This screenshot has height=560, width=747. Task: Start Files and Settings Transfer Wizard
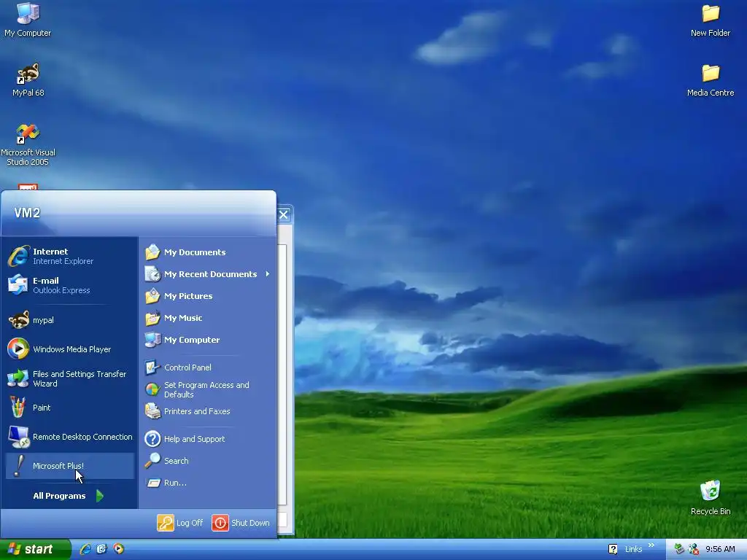coord(69,378)
